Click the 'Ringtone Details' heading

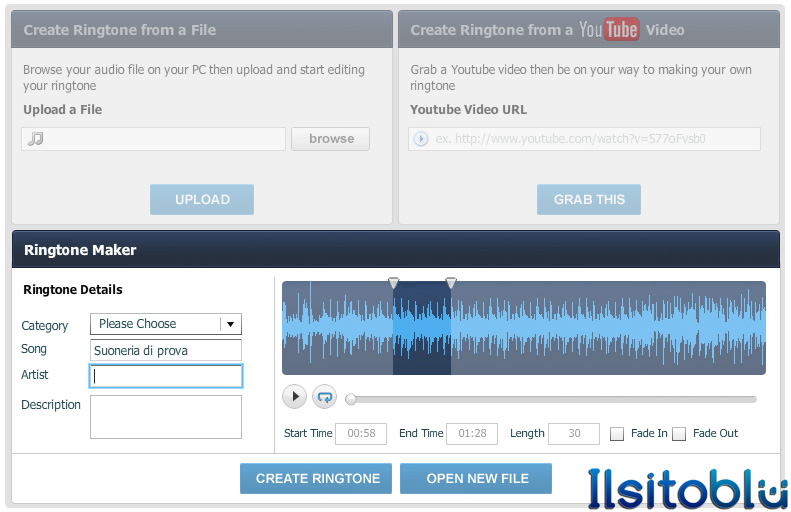point(73,290)
